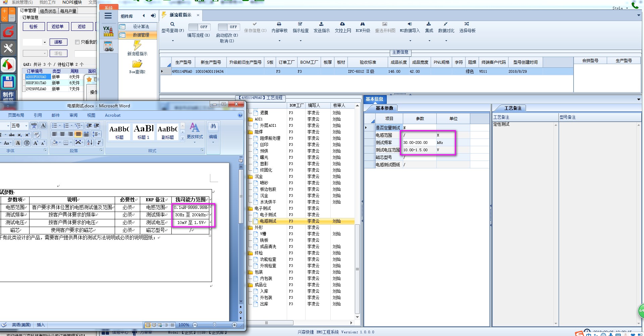Screen dimensions: 644x336
Task: Toggle the 编写流程 (R) OFF switch
Action: [x=199, y=27]
